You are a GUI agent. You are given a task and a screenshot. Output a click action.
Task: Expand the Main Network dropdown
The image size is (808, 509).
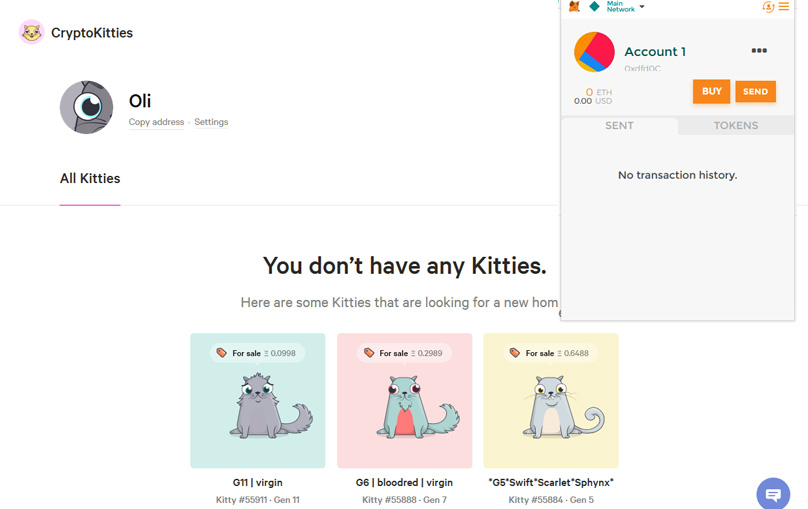626,6
